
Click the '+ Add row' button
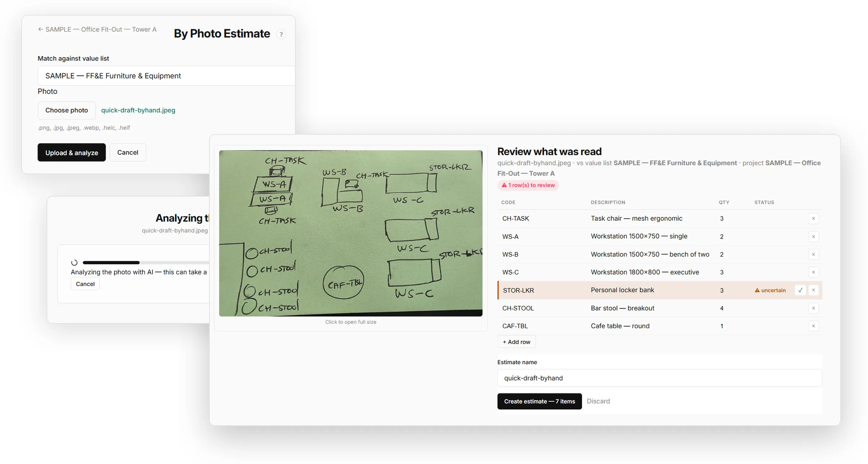pyautogui.click(x=516, y=342)
